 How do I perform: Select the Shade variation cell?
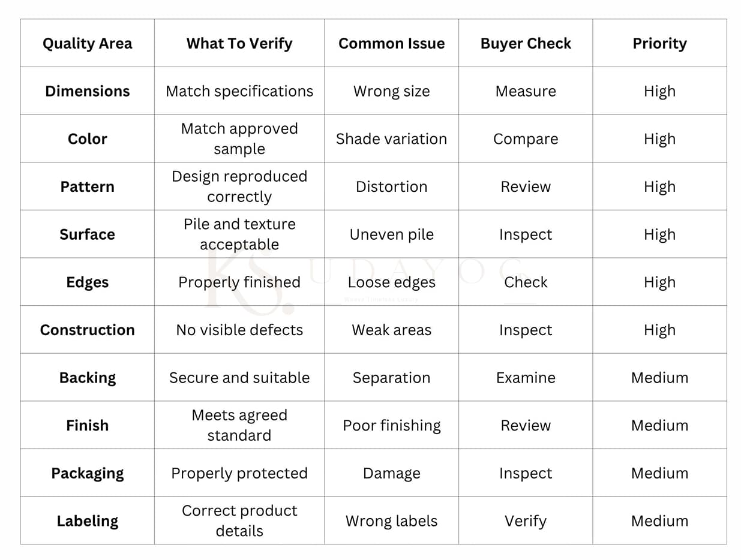click(392, 139)
